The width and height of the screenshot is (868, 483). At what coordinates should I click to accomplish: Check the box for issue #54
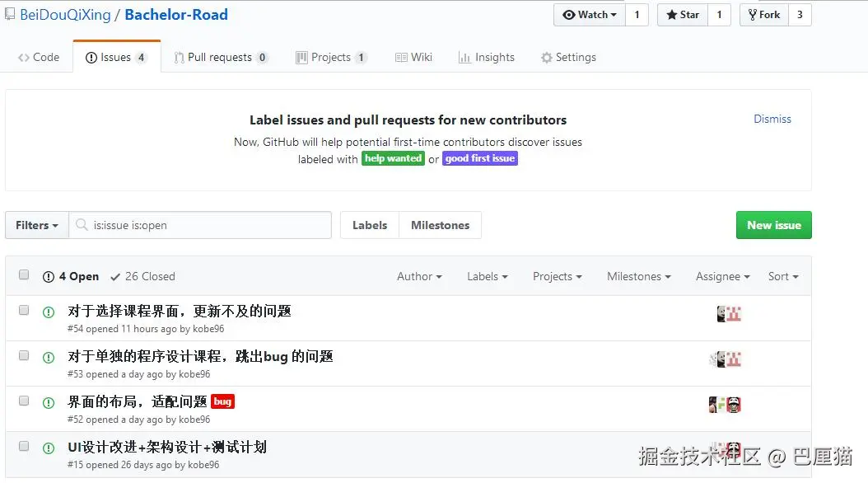click(x=24, y=310)
